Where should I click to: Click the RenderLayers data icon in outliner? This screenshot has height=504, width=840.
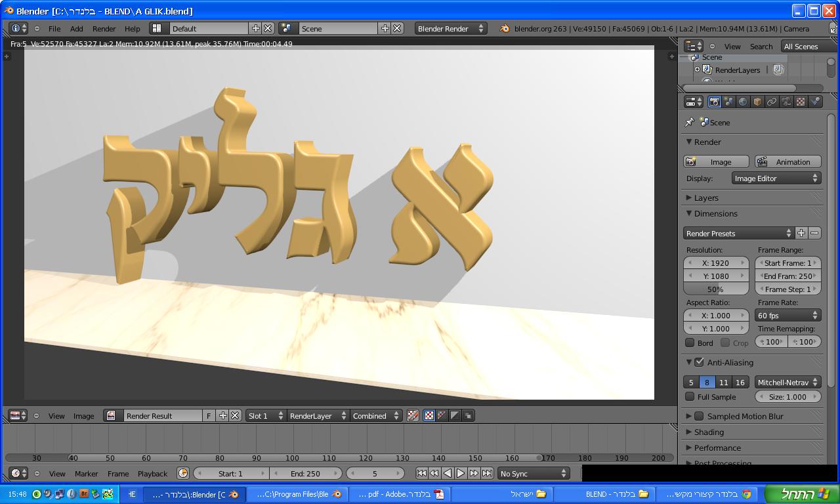[778, 70]
